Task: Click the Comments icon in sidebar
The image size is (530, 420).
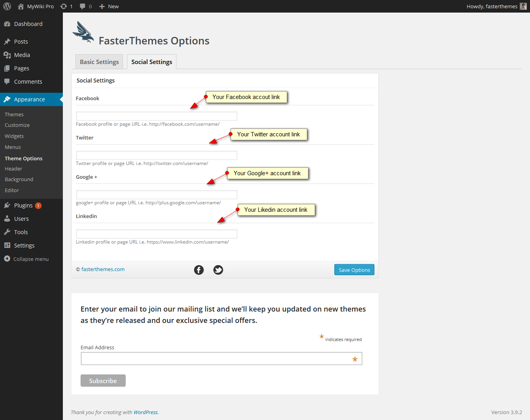Action: [7, 82]
